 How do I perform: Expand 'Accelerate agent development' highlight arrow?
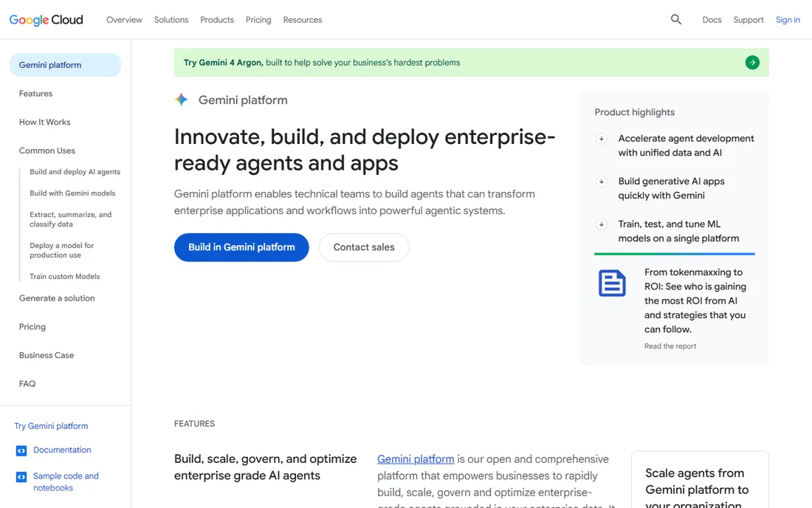(601, 138)
